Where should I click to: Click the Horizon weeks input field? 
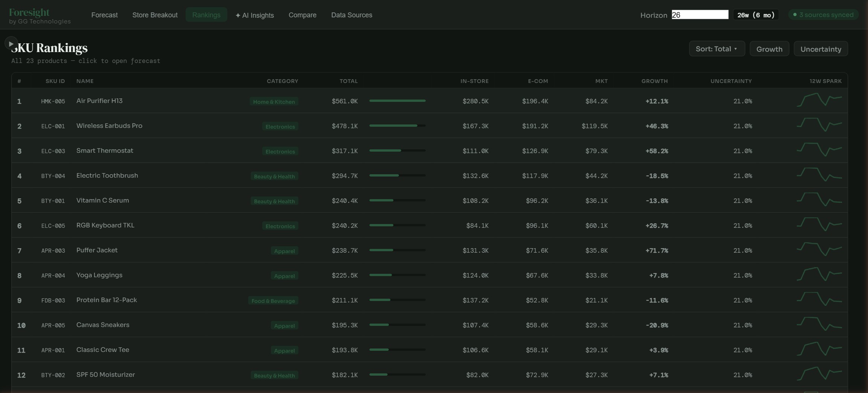click(x=700, y=15)
